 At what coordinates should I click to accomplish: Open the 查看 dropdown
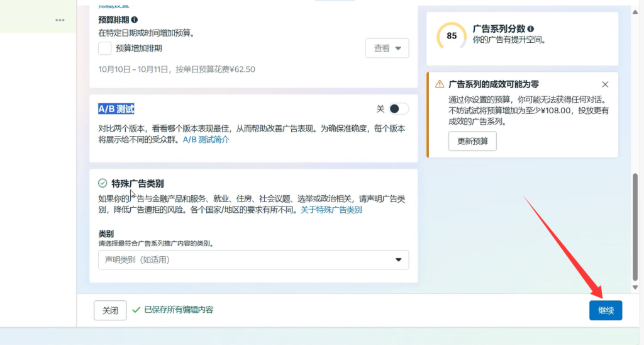click(x=387, y=48)
